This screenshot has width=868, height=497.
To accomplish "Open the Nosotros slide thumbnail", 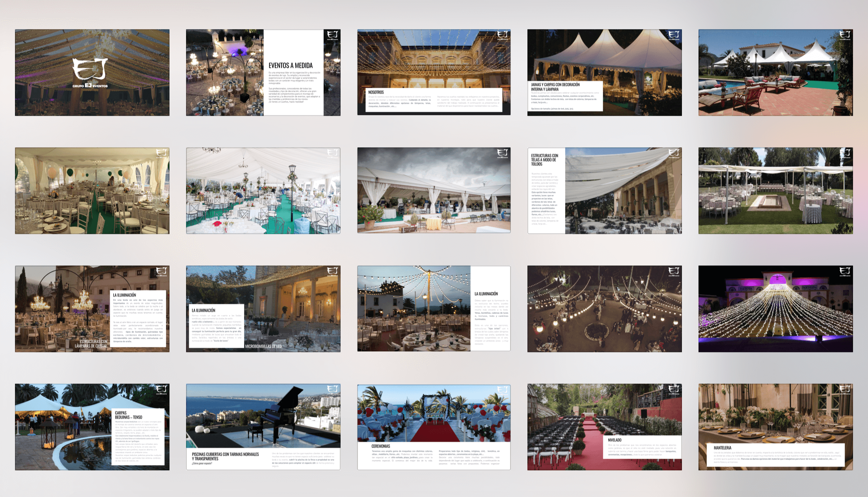I will tap(434, 72).
